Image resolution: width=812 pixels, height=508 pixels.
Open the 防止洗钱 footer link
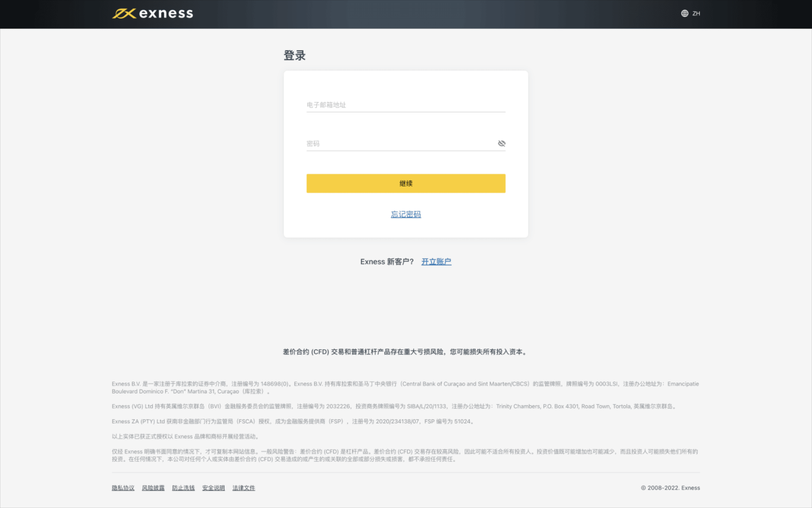(183, 488)
